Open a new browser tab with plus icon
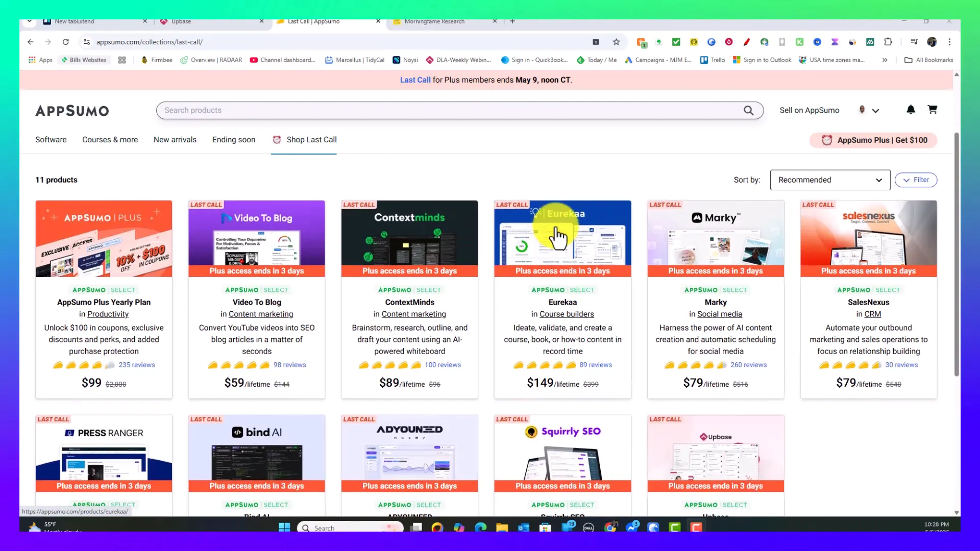Viewport: 980px width, 551px height. (x=512, y=21)
